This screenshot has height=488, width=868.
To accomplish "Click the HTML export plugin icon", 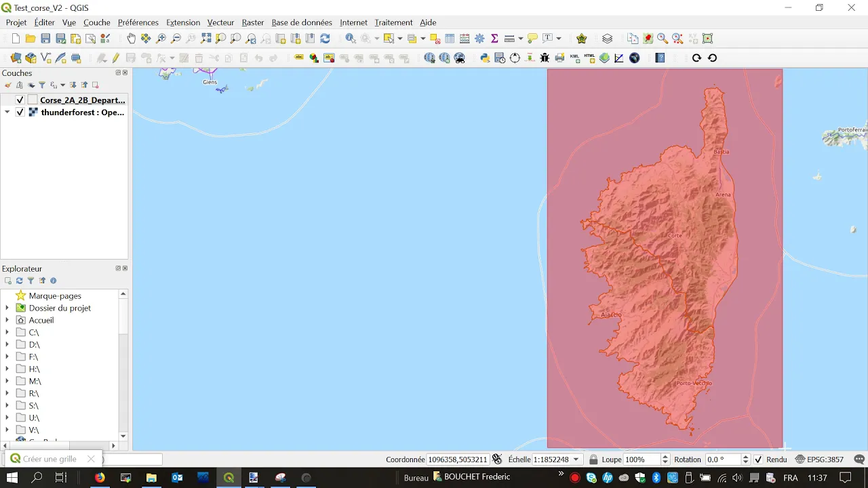I will click(589, 58).
